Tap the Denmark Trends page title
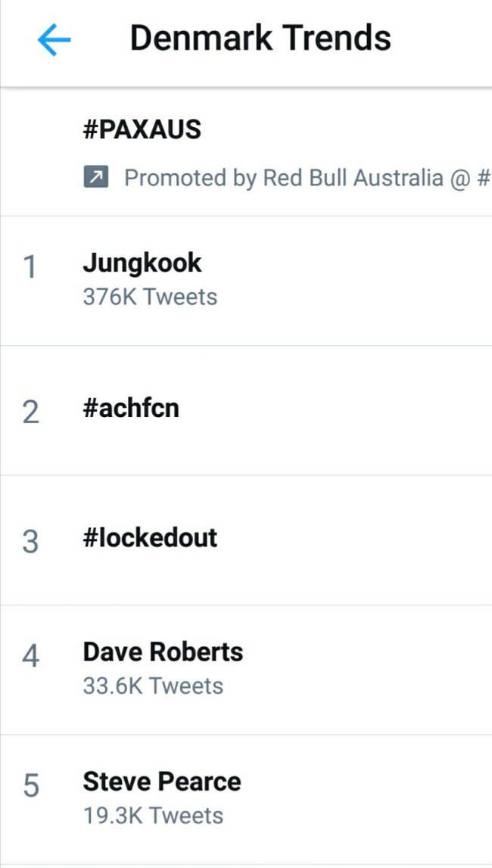 coord(260,38)
